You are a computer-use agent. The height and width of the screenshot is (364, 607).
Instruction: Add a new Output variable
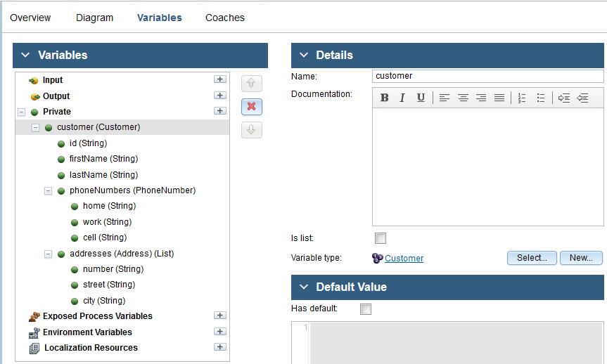[220, 95]
